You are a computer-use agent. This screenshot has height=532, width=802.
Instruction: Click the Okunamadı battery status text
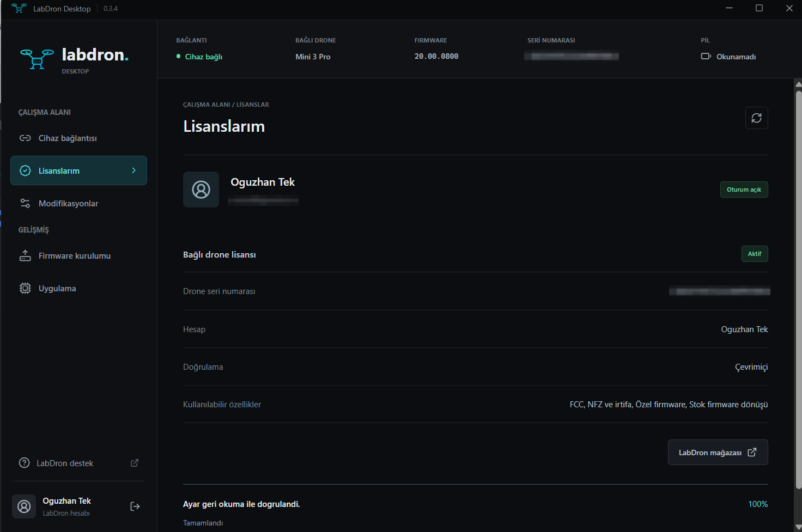pos(736,57)
